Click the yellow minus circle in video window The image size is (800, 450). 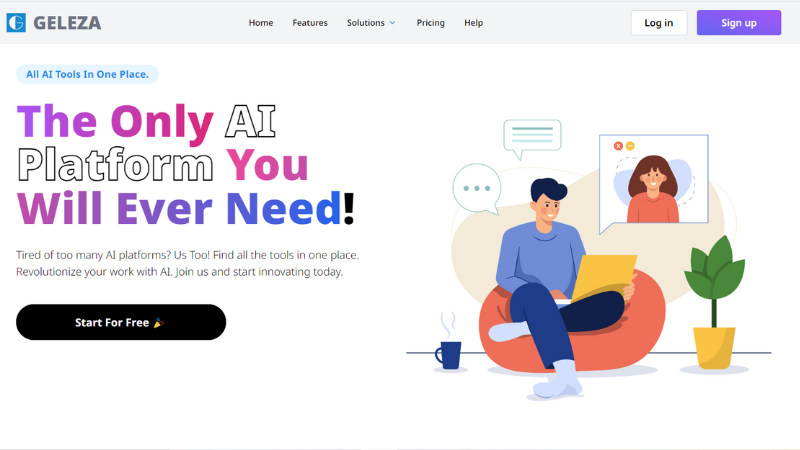point(630,146)
